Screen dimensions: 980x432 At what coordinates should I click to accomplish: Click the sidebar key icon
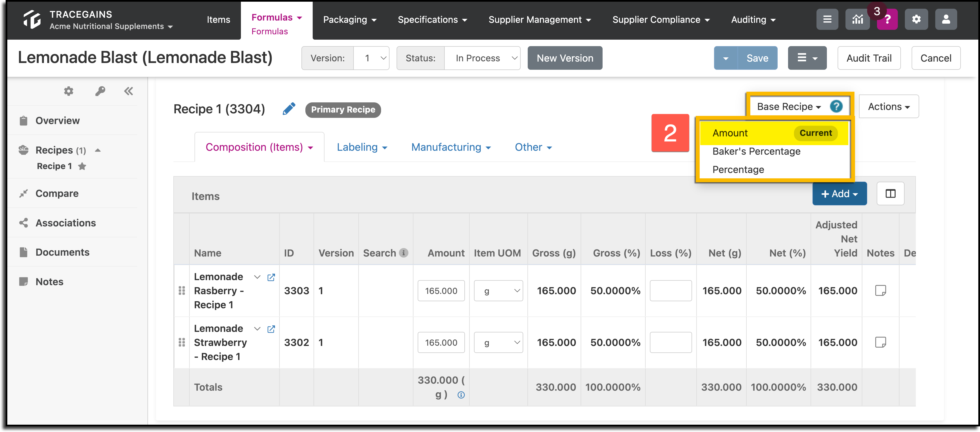pos(100,91)
